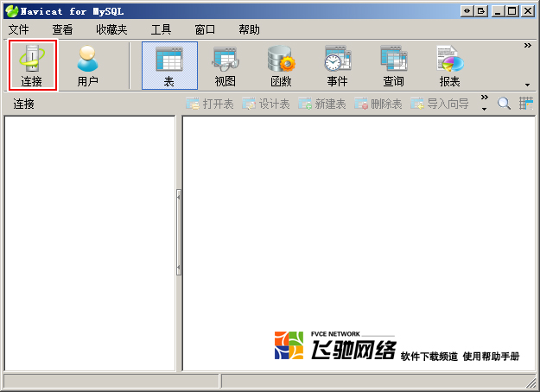Click inside the left connection tree pane
Viewport: 540px width, 392px height.
(90, 243)
